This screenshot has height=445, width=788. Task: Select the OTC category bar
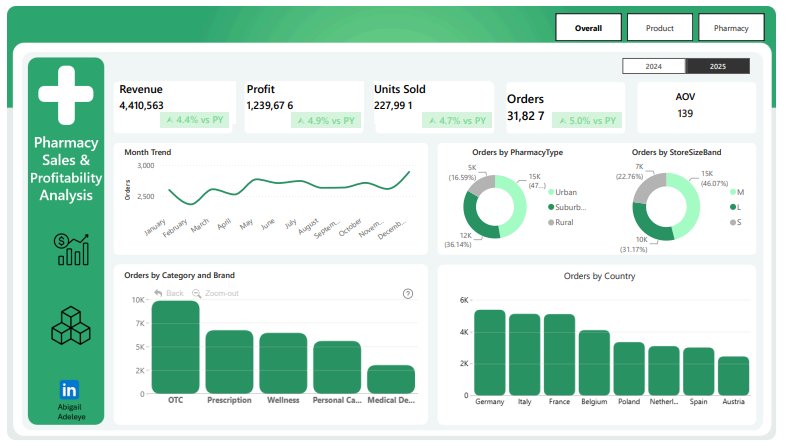point(175,347)
